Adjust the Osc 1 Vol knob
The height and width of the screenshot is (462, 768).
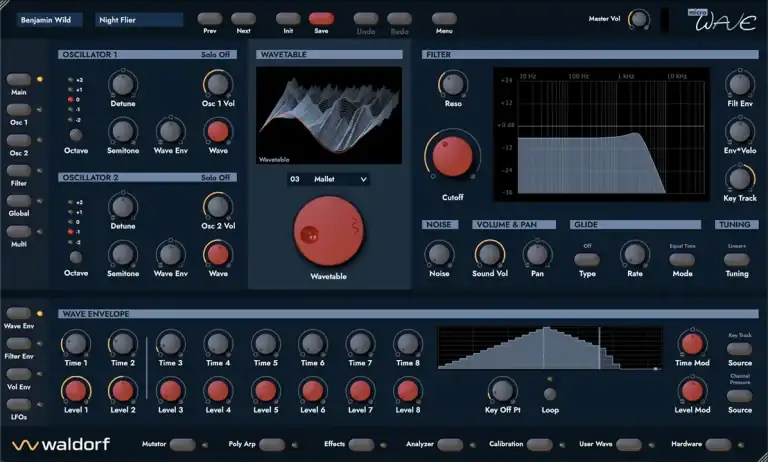point(218,84)
